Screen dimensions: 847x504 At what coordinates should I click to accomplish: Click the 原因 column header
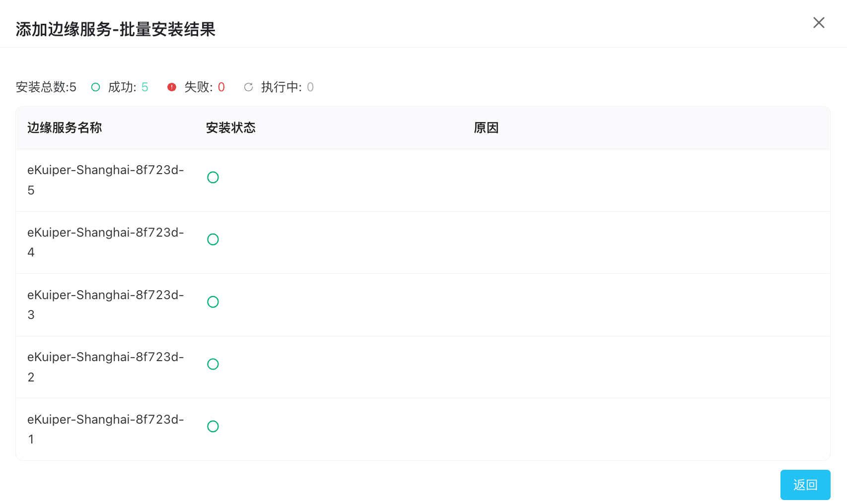(x=486, y=128)
